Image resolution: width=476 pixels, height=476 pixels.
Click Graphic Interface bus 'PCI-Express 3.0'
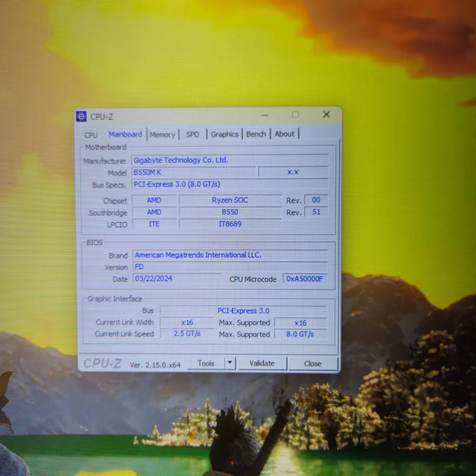(243, 311)
